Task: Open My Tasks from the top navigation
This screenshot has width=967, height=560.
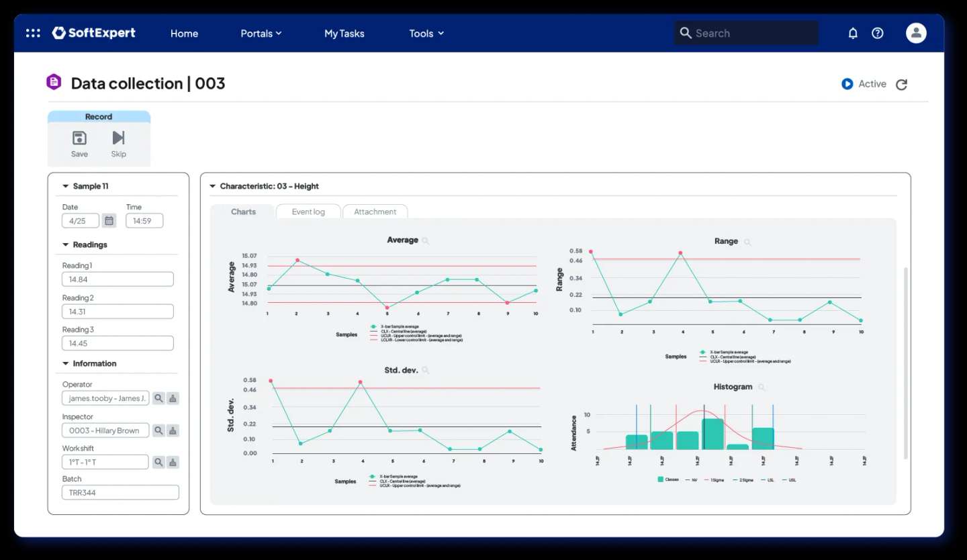Action: (344, 33)
